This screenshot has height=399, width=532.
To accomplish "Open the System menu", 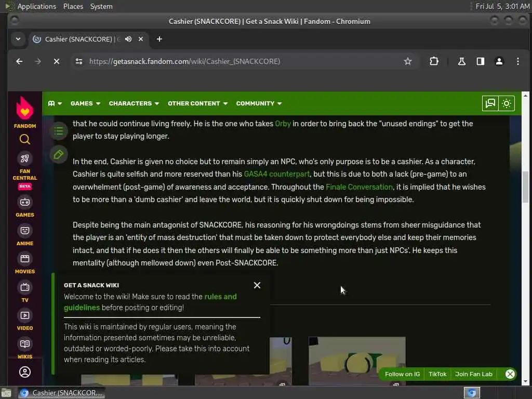I will click(x=101, y=6).
